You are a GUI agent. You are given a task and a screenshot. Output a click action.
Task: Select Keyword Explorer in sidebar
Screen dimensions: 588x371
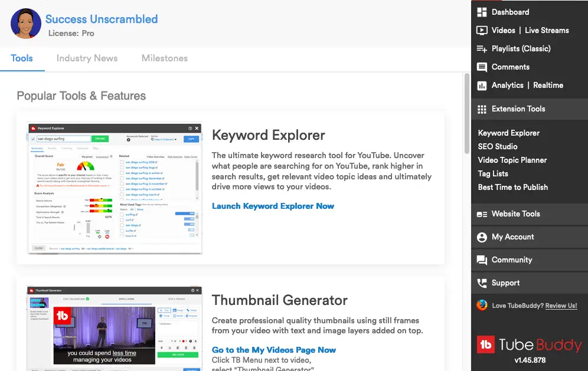pyautogui.click(x=508, y=133)
